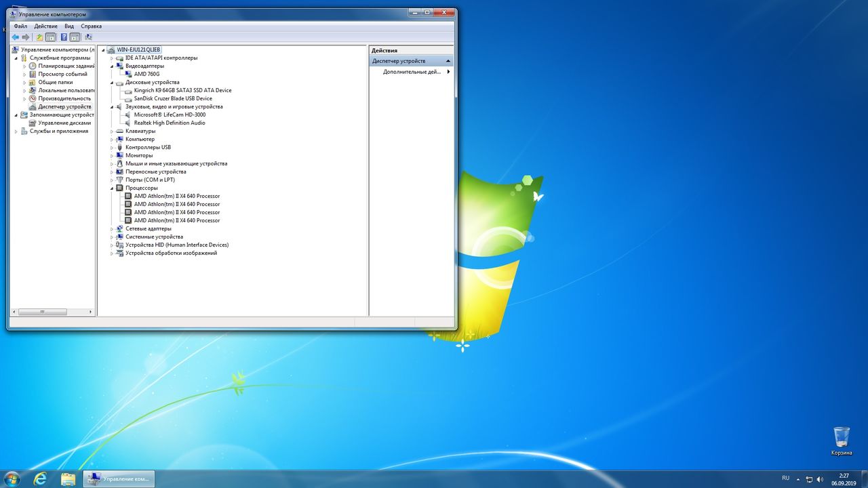Viewport: 868px width, 488px height.
Task: Select the WIN-EJU121QLIEB computer node
Action: coord(138,49)
